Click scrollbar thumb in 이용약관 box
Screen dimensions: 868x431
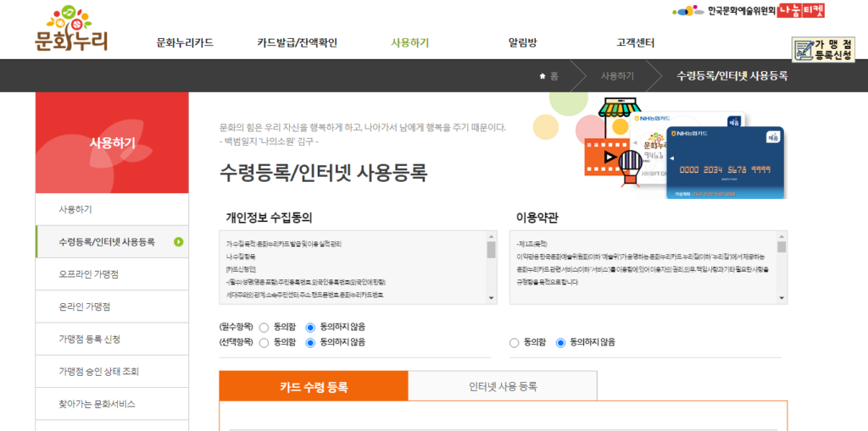tap(782, 246)
